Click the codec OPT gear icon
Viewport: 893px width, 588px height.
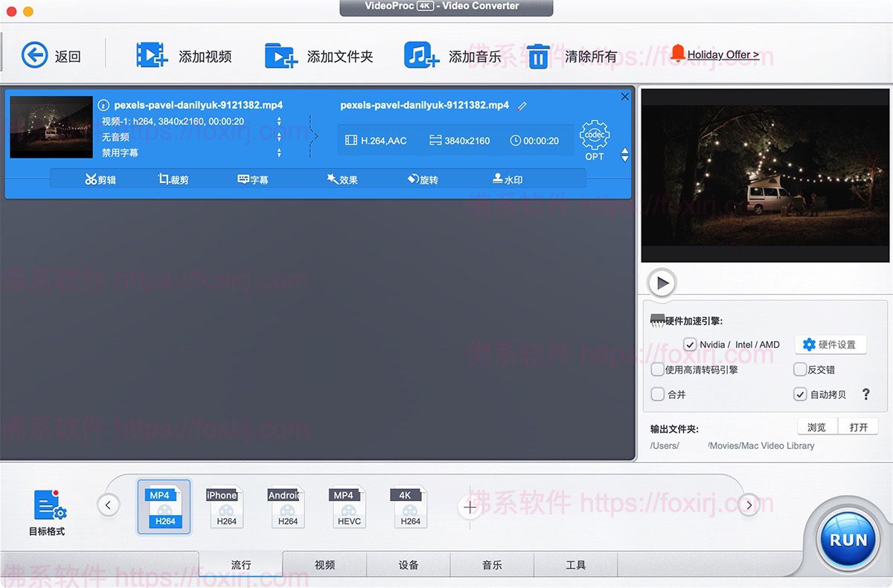594,135
